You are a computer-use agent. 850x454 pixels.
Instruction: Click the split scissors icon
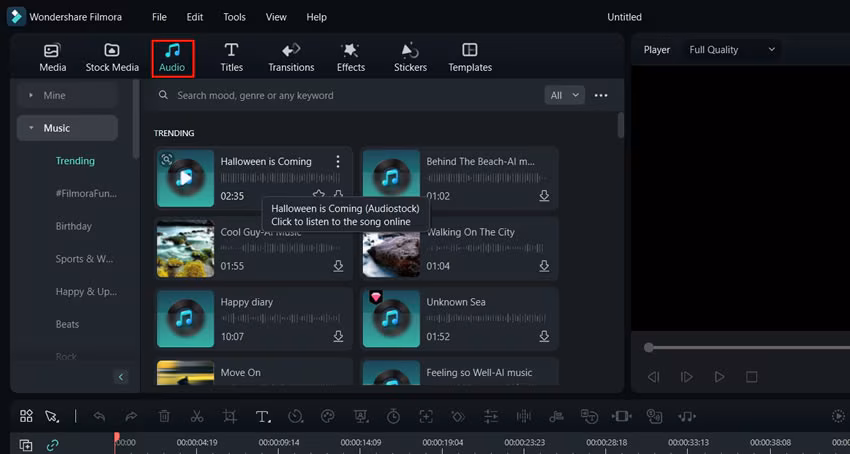point(197,416)
